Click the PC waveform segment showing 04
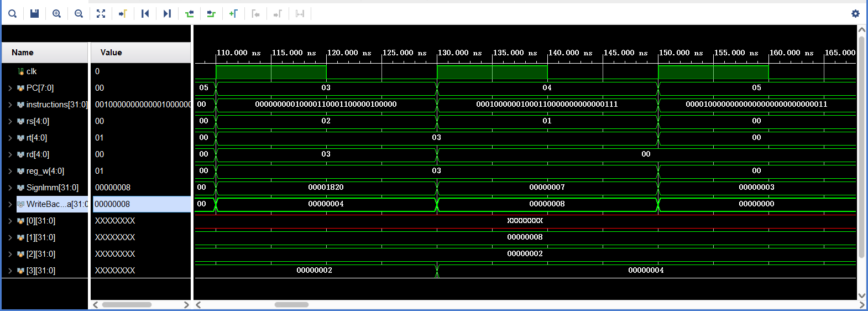Screen dimensions: 868x311 [x=547, y=88]
